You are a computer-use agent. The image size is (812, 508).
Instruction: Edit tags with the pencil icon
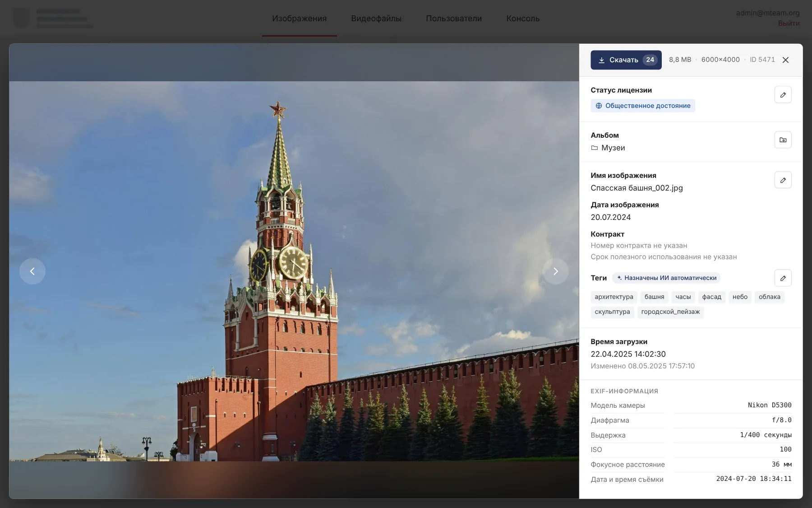click(x=783, y=278)
